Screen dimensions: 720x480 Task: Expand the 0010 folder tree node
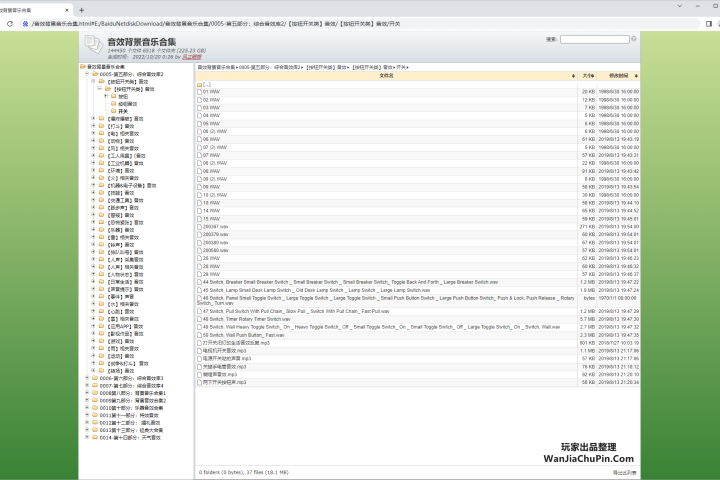tap(87, 408)
